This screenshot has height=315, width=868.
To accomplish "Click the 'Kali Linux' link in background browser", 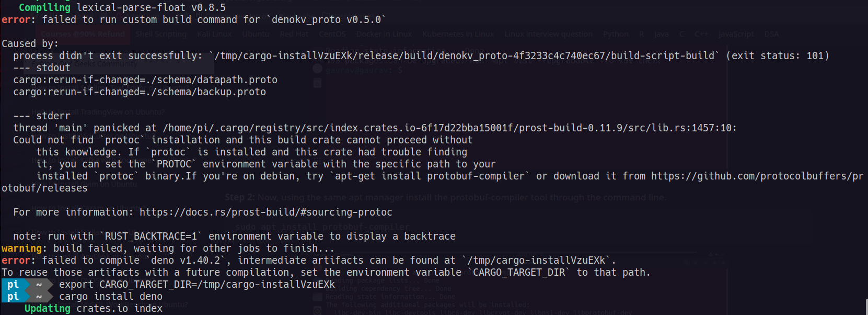I will pos(214,34).
